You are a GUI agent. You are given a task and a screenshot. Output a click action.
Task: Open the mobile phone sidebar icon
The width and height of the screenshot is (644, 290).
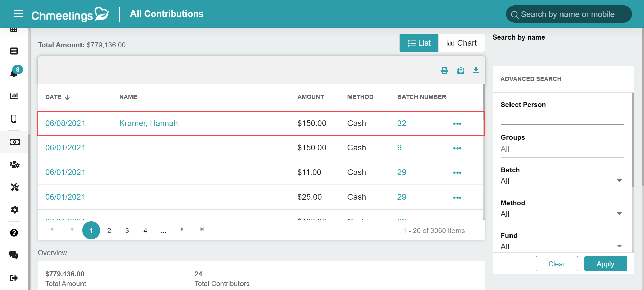[14, 119]
